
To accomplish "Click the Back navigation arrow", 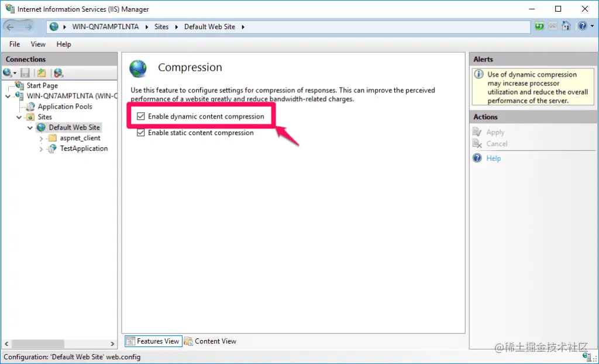I will 11,27.
